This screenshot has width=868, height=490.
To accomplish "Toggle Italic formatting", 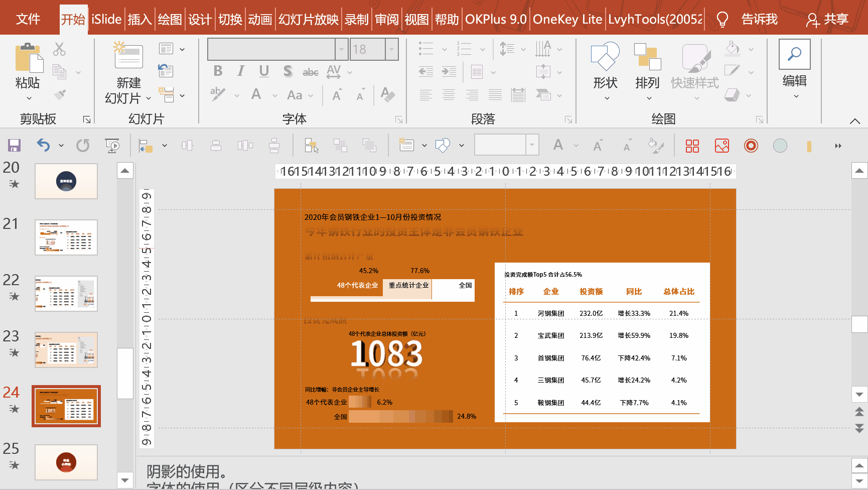I will click(241, 71).
